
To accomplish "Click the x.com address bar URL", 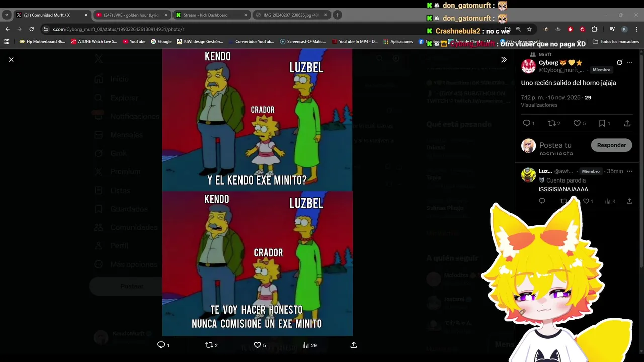I will pyautogui.click(x=118, y=29).
